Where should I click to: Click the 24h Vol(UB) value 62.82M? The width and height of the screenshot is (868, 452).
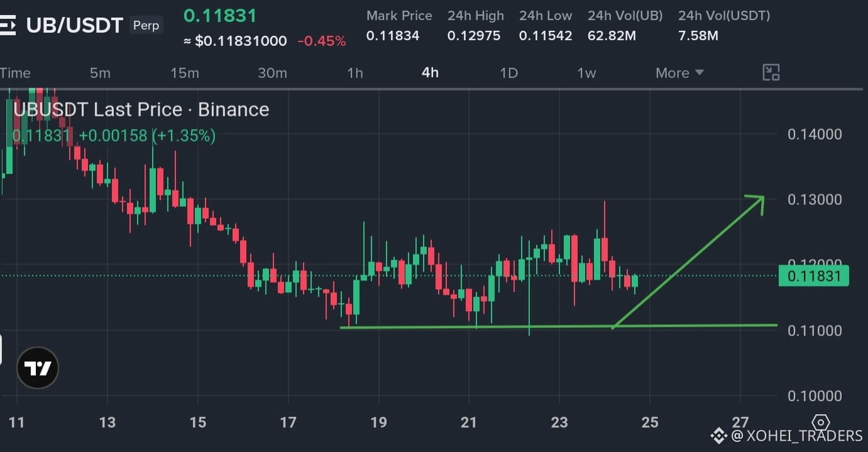pyautogui.click(x=612, y=36)
